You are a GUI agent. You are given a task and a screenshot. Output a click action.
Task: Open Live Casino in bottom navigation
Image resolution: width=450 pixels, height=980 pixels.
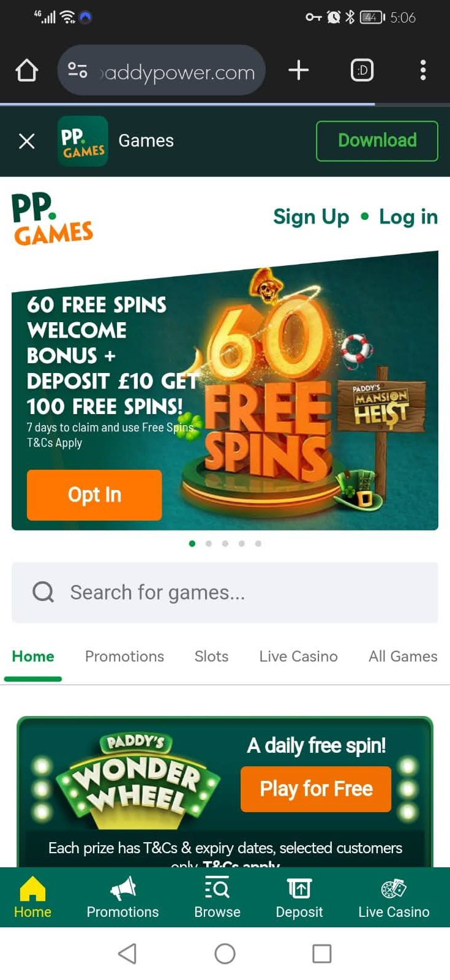coord(394,897)
